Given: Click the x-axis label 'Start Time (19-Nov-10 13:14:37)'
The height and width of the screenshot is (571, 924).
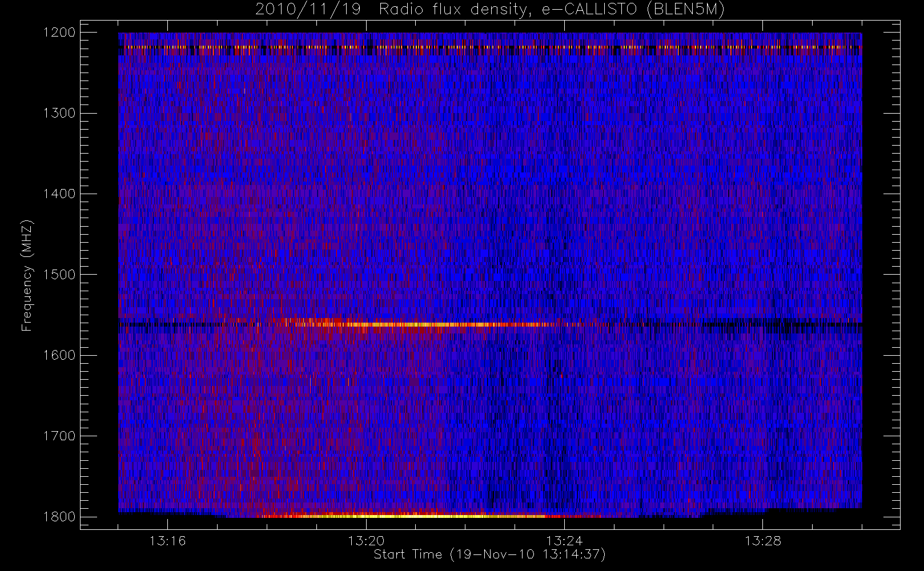Looking at the screenshot, I should point(489,554).
